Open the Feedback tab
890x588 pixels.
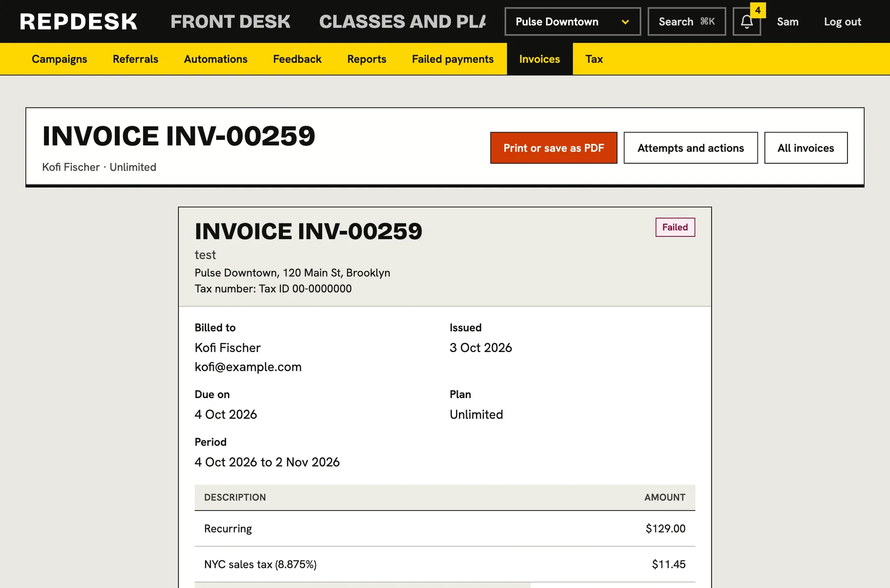coord(297,59)
